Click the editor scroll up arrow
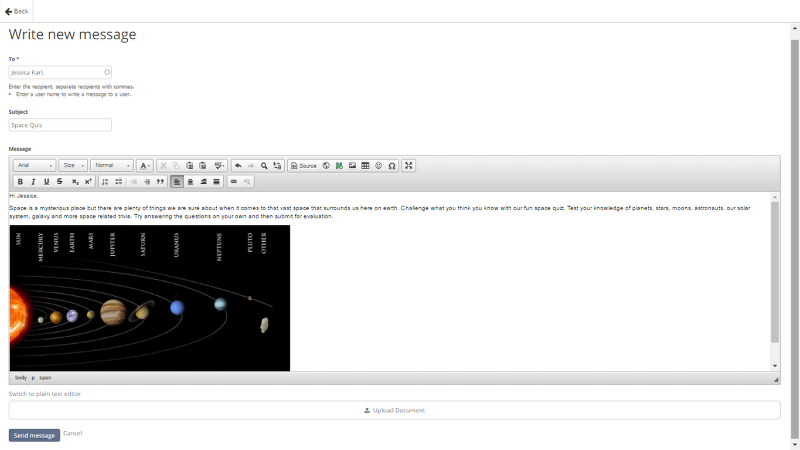 [x=775, y=197]
